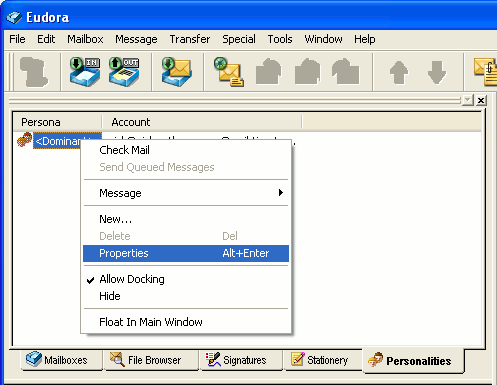The image size is (497, 385).
Task: Click the Account column header
Action: (202, 122)
